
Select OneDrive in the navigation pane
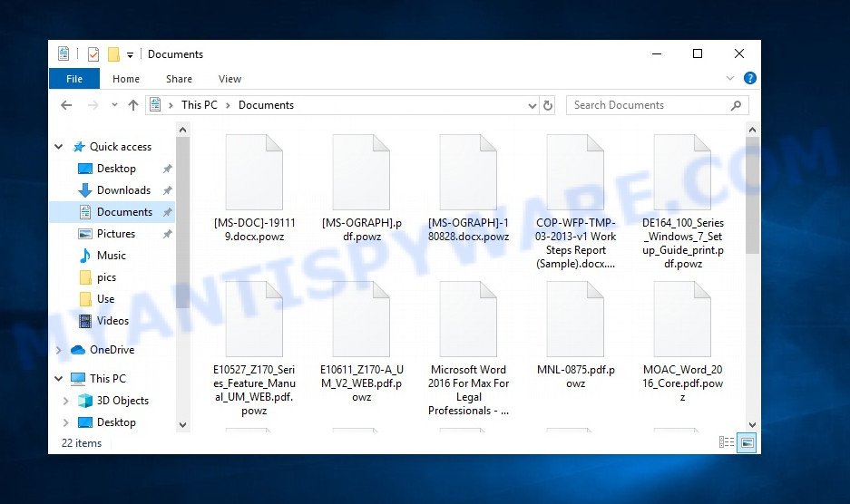112,350
